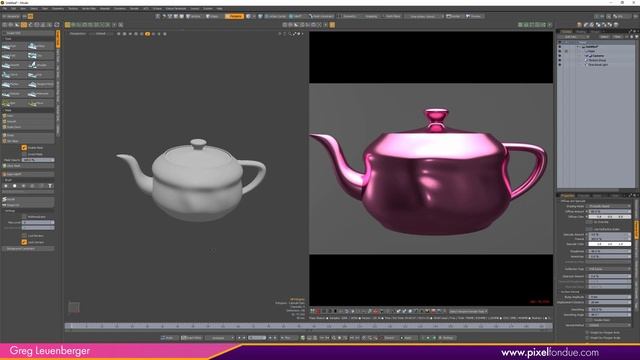Select the text brush tip icon
The width and height of the screenshot is (640, 360).
click(x=50, y=186)
